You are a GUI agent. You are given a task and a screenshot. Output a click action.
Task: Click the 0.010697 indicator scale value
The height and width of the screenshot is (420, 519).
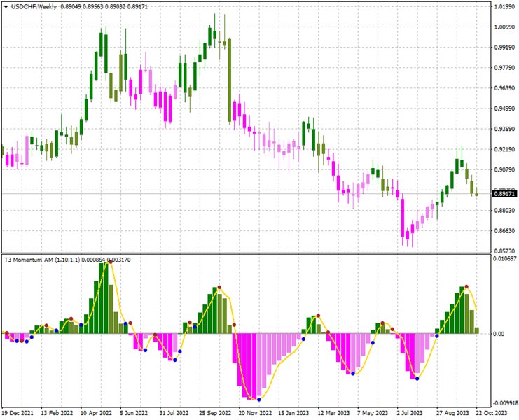coord(503,259)
